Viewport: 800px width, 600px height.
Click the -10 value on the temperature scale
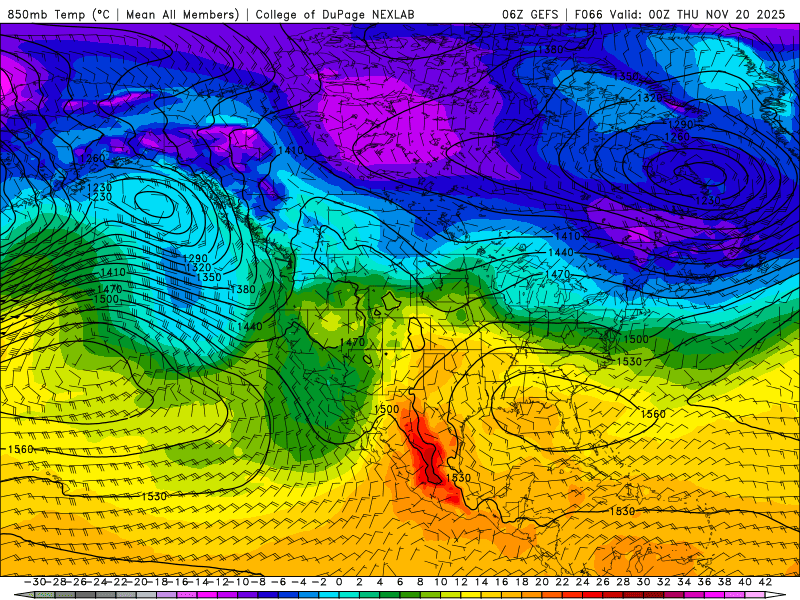[x=238, y=582]
